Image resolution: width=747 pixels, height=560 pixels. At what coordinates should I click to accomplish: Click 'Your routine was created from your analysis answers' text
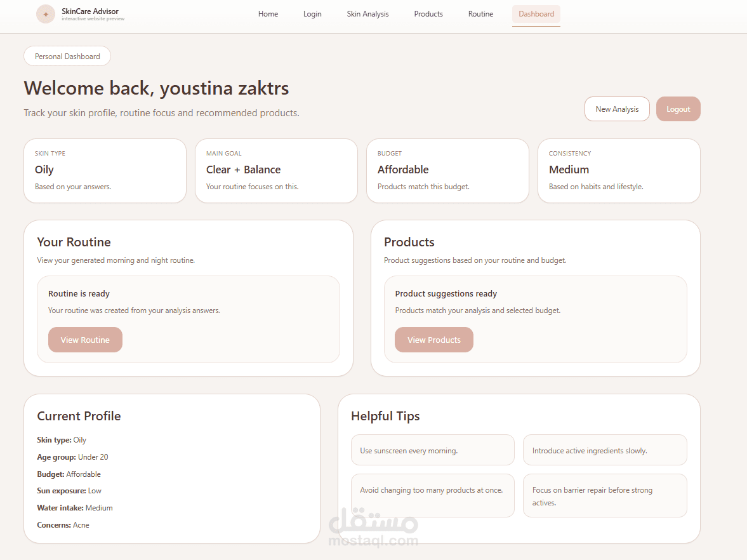click(134, 310)
